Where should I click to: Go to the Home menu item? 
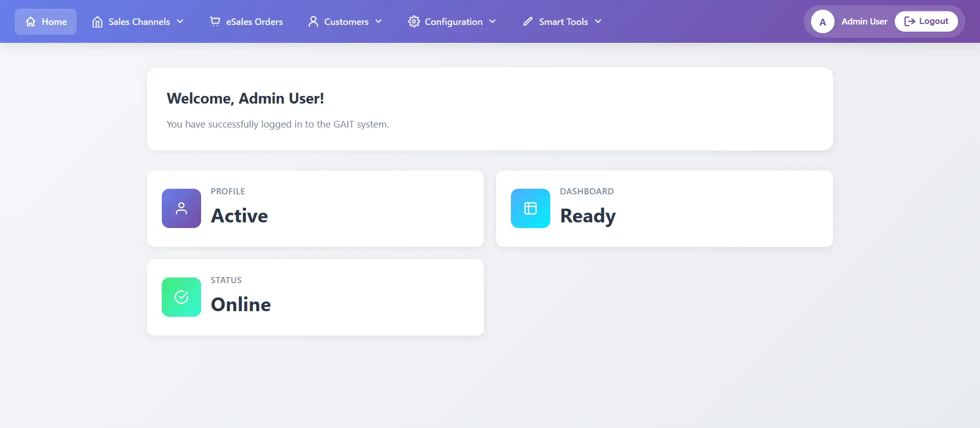pyautogui.click(x=54, y=21)
